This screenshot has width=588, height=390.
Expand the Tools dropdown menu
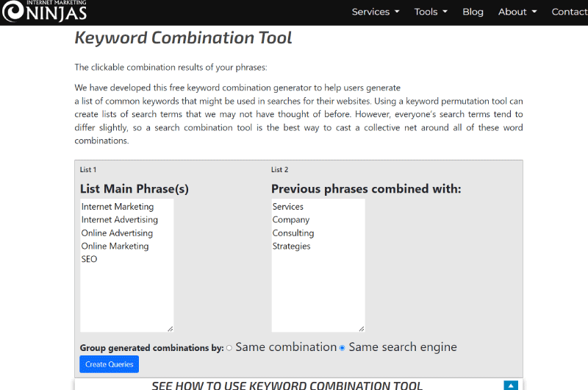(431, 12)
